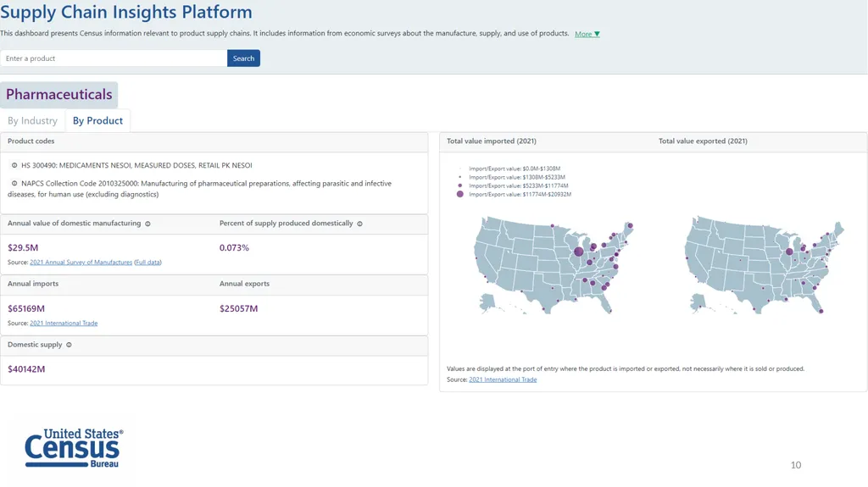This screenshot has width=868, height=487.
Task: Expand the More description link
Action: coord(587,34)
